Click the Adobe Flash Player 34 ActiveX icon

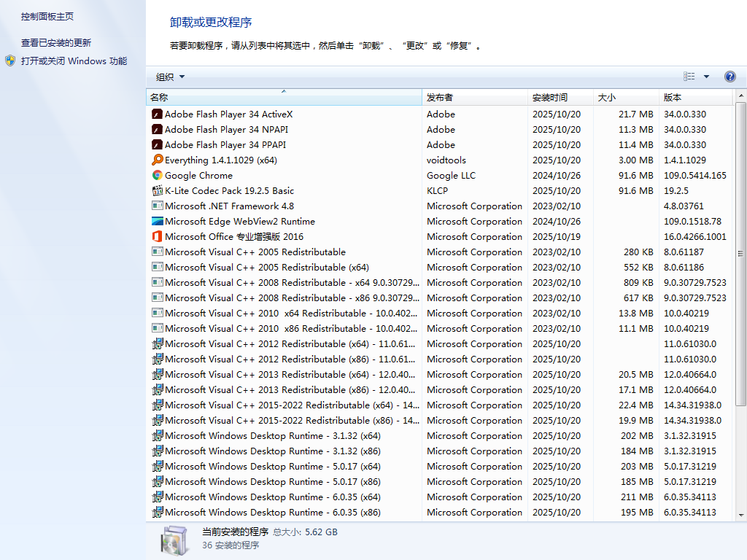pos(157,114)
